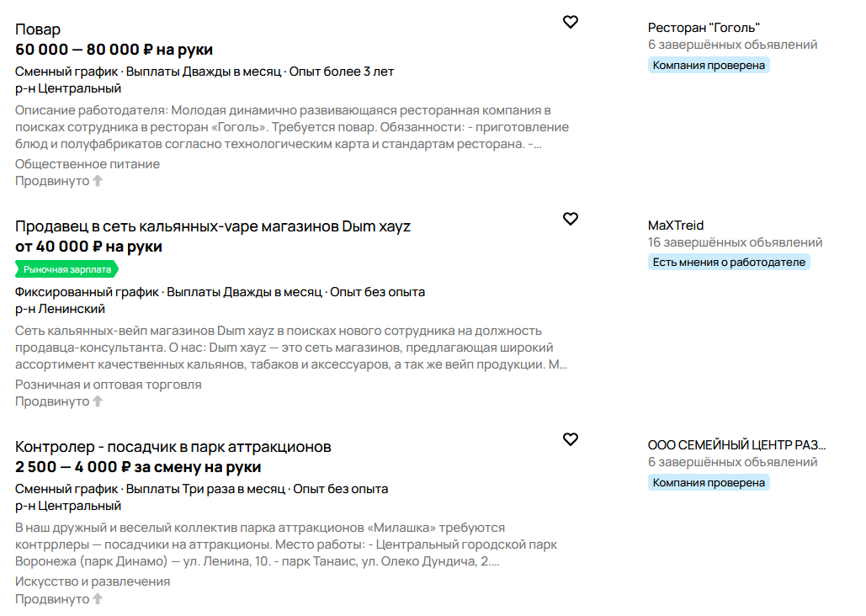The width and height of the screenshot is (866, 616).
Task: Click the green Рыночная зарплата tag
Action: pyautogui.click(x=66, y=269)
